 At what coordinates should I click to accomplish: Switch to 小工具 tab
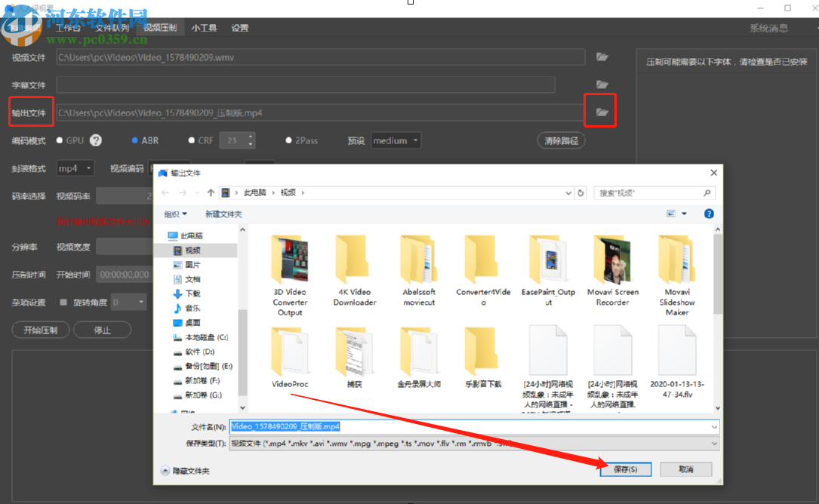[x=204, y=28]
